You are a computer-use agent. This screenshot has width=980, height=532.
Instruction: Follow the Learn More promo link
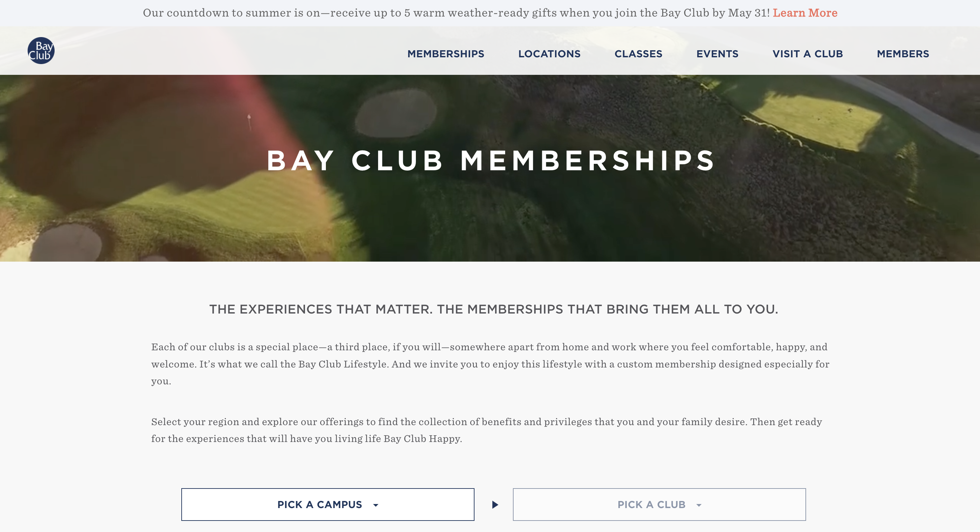coord(805,13)
